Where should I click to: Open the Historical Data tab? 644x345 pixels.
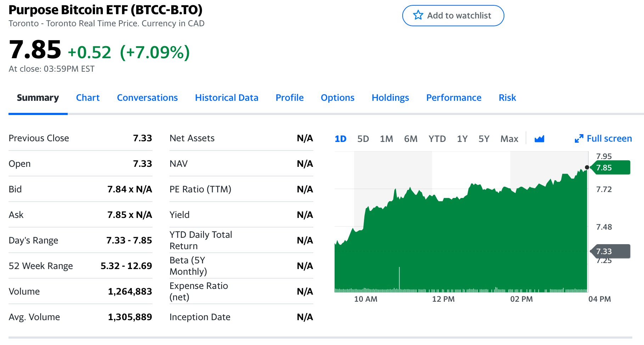[x=226, y=98]
